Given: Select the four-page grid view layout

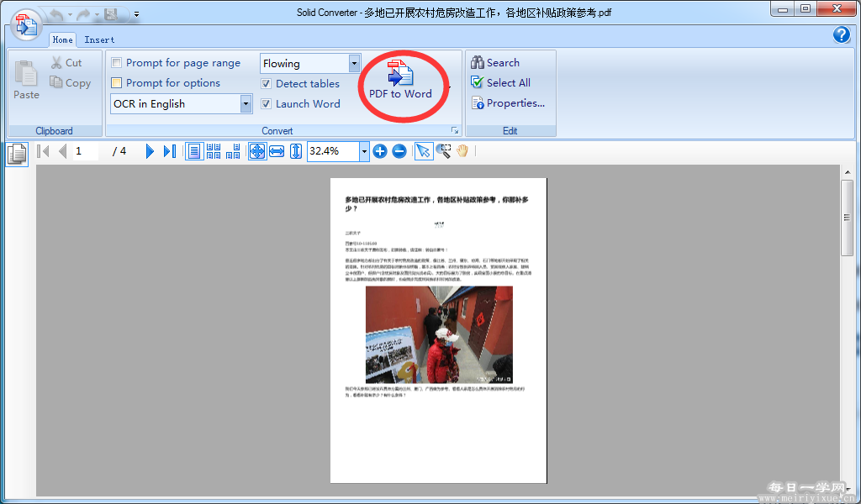Looking at the screenshot, I should [x=214, y=151].
